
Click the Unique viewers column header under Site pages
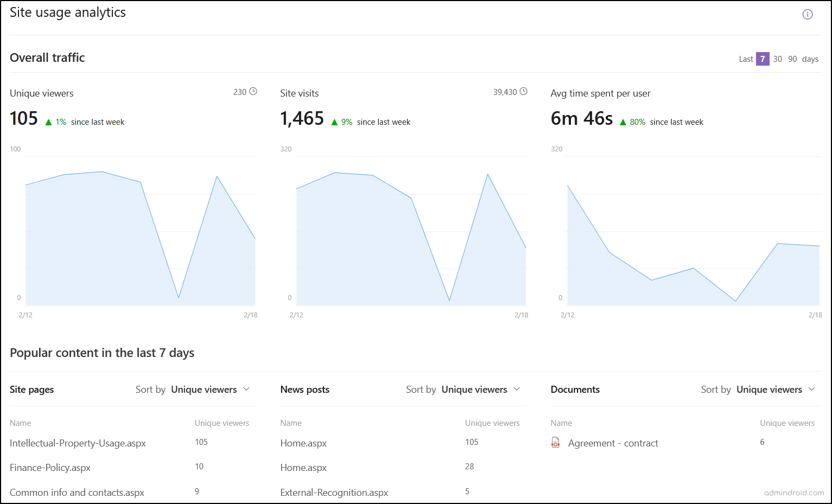coord(222,423)
